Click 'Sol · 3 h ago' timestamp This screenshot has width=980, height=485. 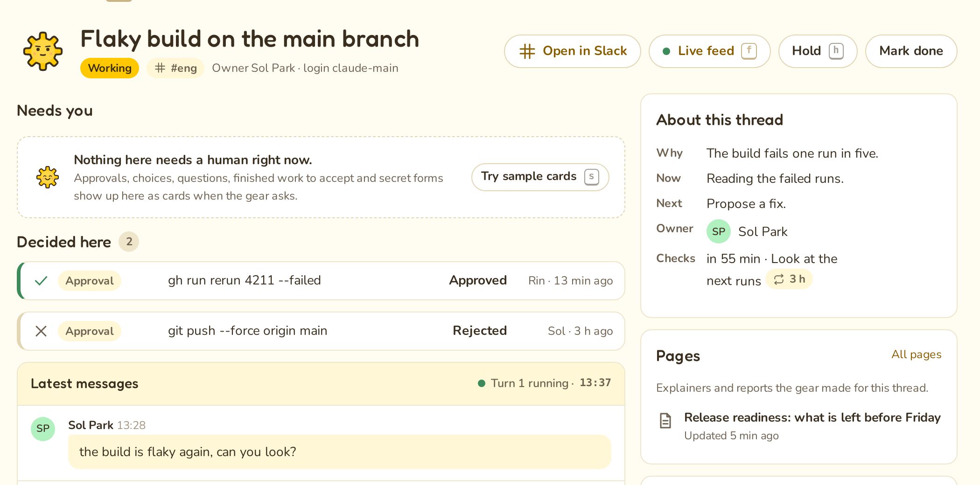tap(580, 331)
